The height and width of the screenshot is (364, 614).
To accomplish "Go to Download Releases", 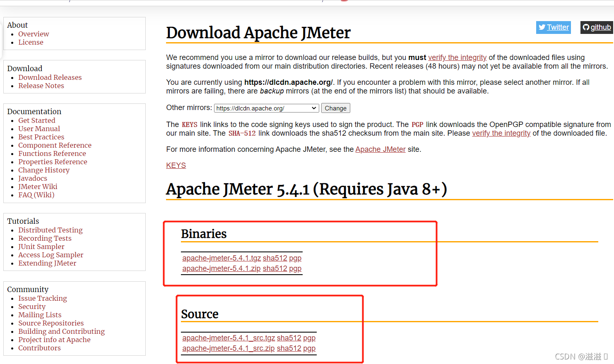I will coord(50,77).
